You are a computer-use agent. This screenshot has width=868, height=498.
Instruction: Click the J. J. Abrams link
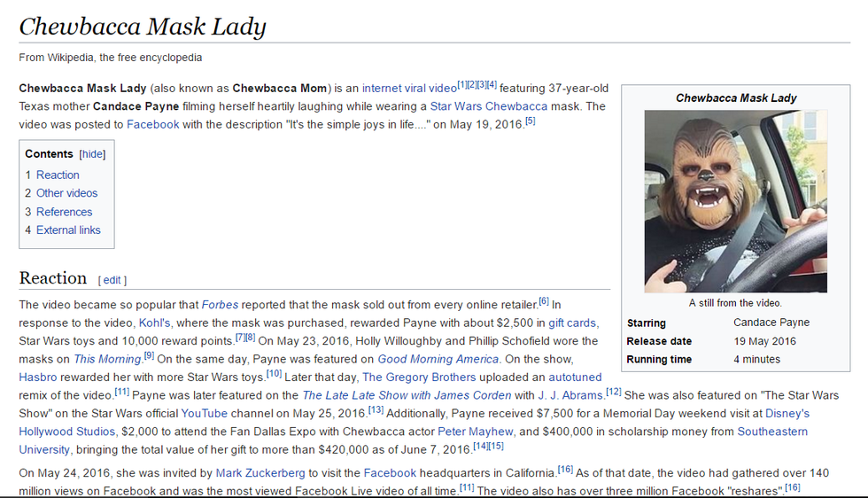[570, 395]
